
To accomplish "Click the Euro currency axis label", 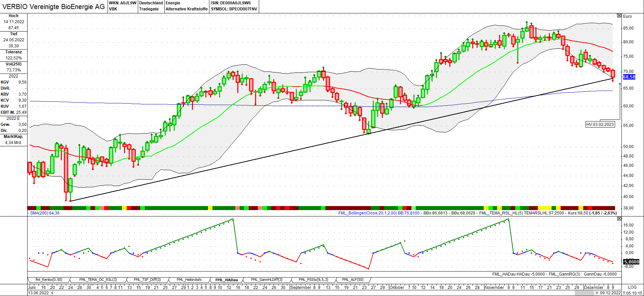I will click(x=628, y=16).
